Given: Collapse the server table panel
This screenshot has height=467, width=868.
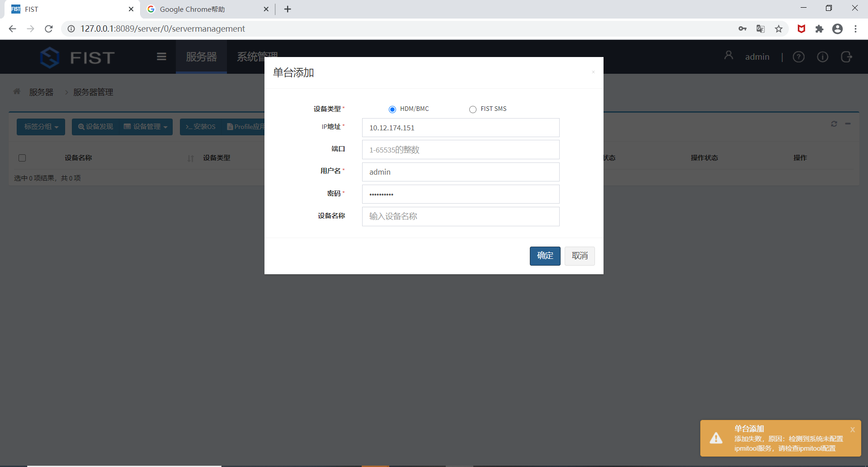Looking at the screenshot, I should point(848,124).
